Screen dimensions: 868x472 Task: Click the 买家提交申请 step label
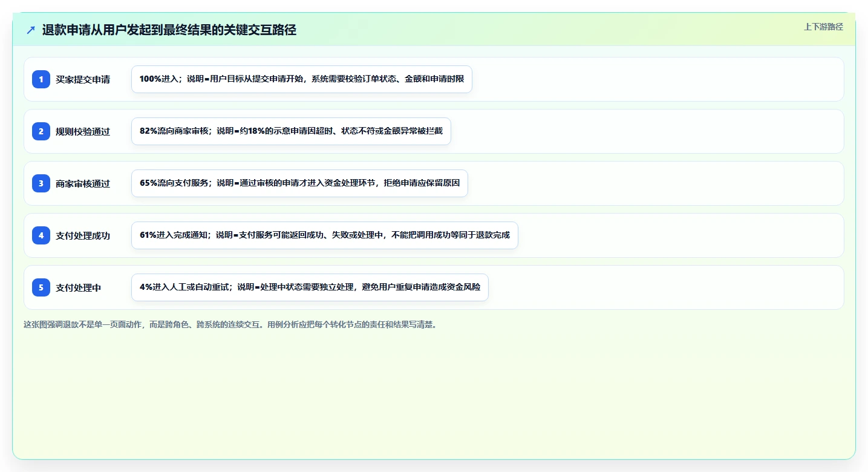pyautogui.click(x=83, y=79)
